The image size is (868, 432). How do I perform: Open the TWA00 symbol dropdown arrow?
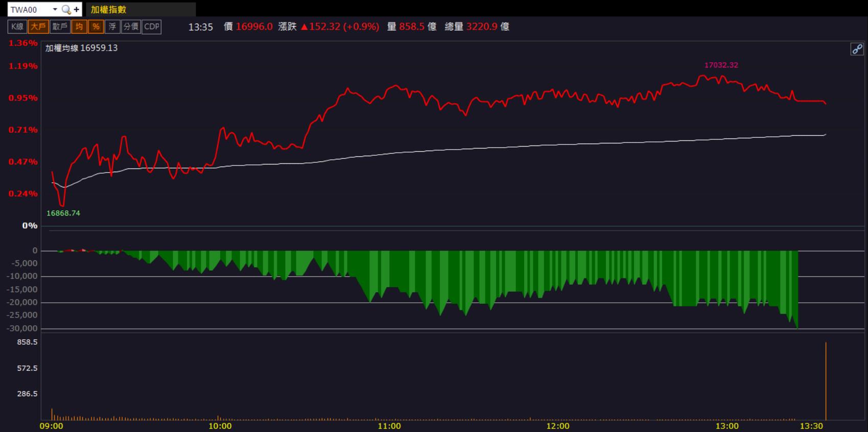55,10
